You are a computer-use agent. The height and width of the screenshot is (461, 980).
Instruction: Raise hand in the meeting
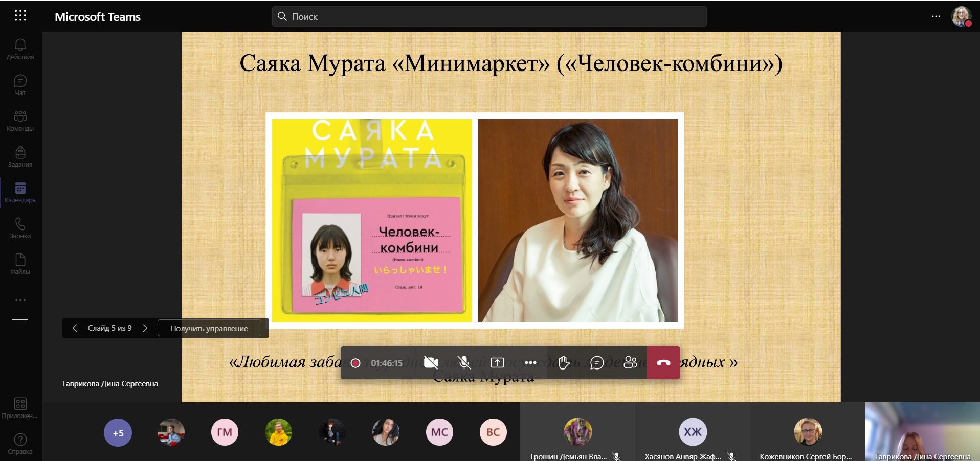[x=564, y=363]
